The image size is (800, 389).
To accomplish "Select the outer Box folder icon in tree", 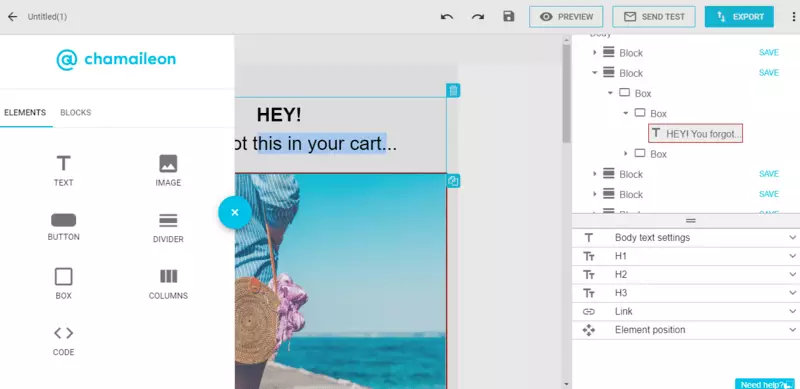I will (624, 93).
